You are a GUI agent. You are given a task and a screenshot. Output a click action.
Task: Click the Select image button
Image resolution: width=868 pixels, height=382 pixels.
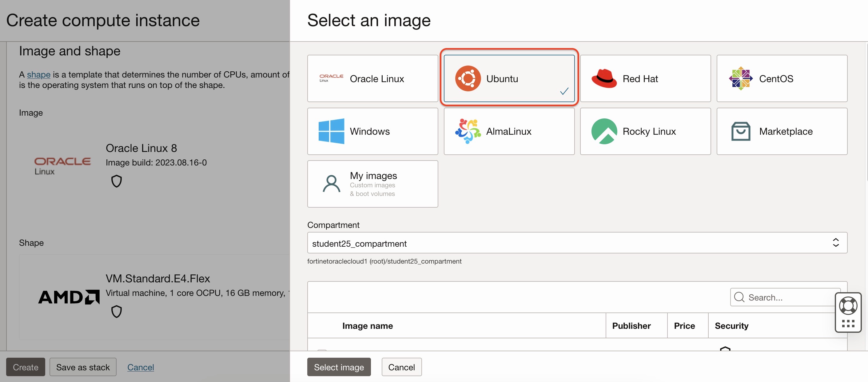tap(339, 367)
